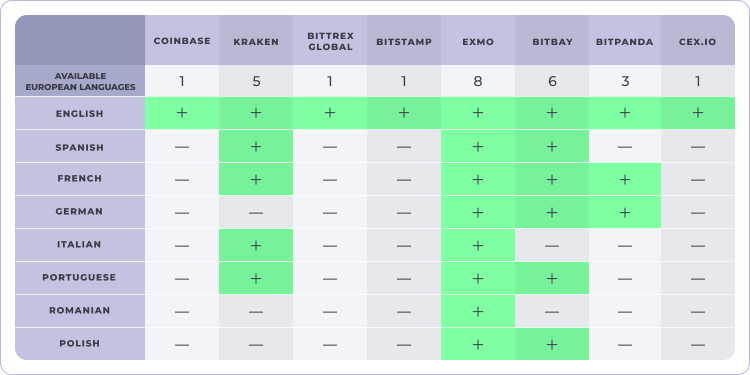Select the Coinbase column header
This screenshot has height=375, width=750.
tap(182, 41)
